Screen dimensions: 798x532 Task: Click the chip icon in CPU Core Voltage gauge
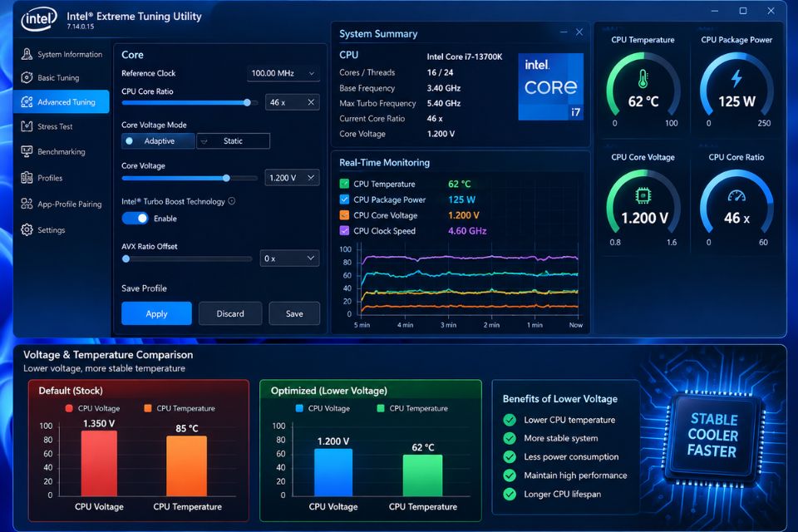pyautogui.click(x=643, y=195)
